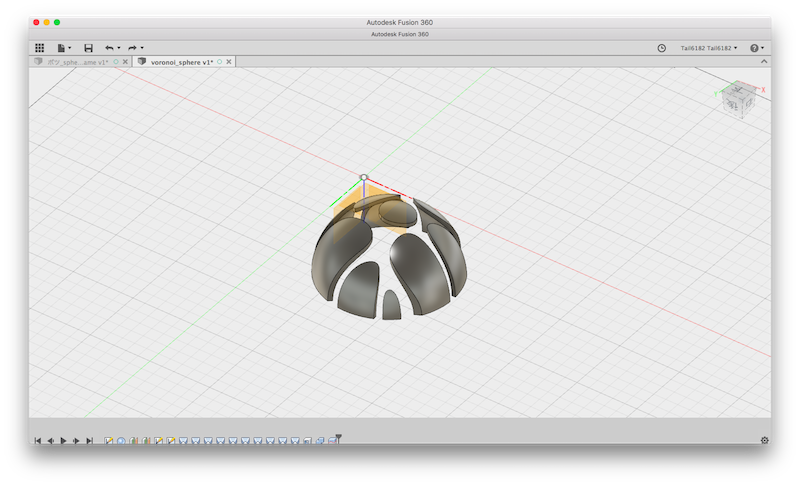This screenshot has height=485, width=800.
Task: Collapse the toolbar with the chevron arrow
Action: tap(764, 62)
